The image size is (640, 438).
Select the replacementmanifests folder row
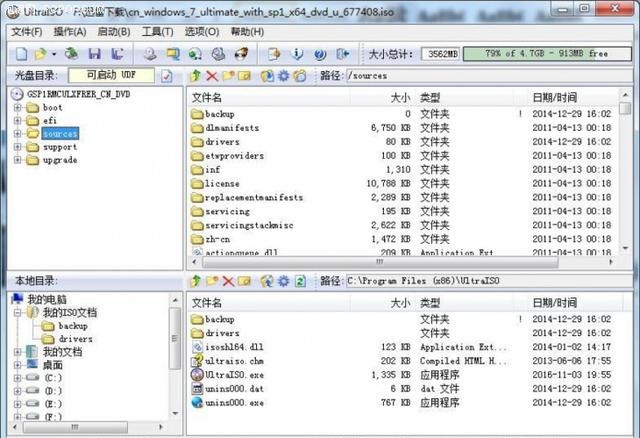click(x=402, y=198)
